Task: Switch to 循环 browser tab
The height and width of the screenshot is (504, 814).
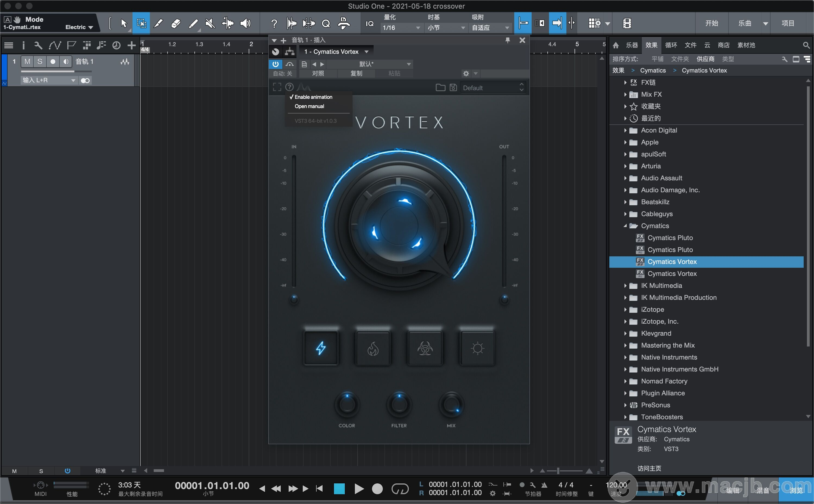Action: tap(671, 45)
